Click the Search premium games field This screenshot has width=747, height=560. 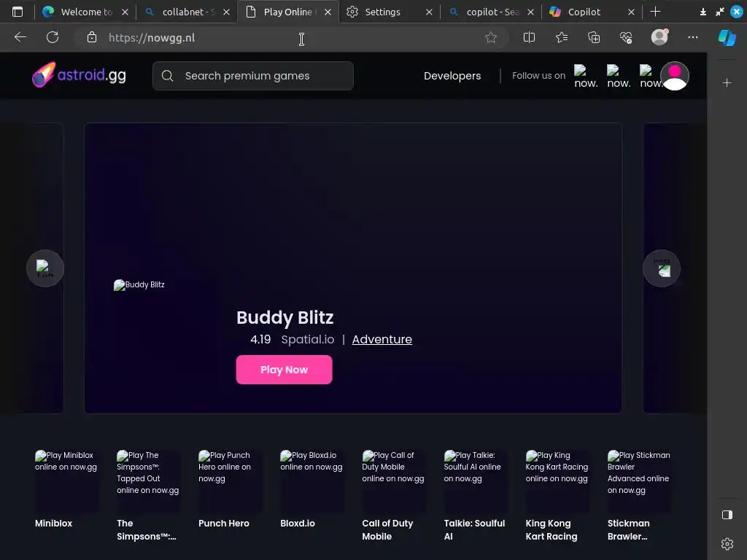(253, 76)
